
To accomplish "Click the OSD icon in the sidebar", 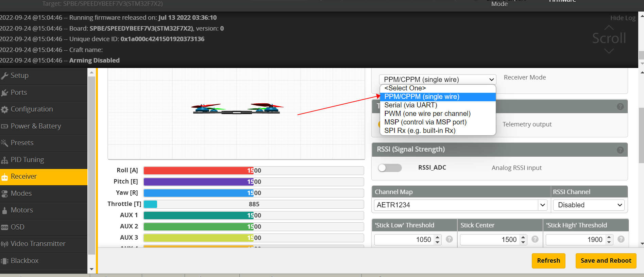I will click(x=5, y=227).
